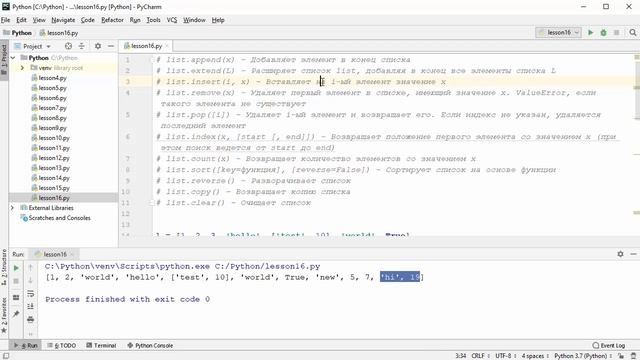Open the Navigate menu
This screenshot has height=360, width=640.
coord(63,20)
